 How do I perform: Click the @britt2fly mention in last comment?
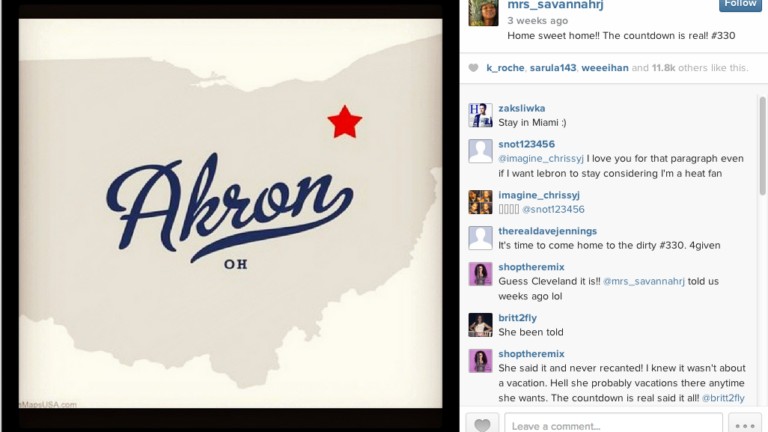723,398
